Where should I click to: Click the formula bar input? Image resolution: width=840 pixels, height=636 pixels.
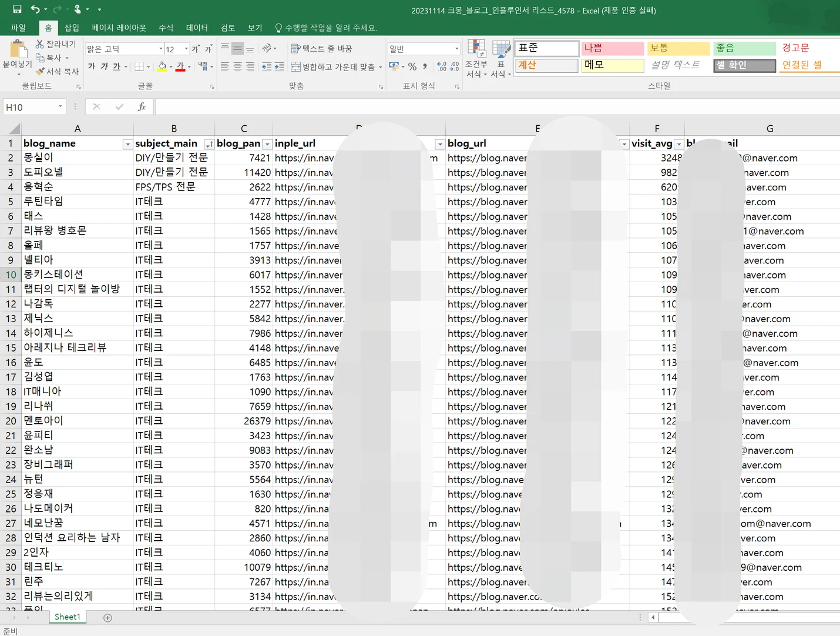point(497,106)
